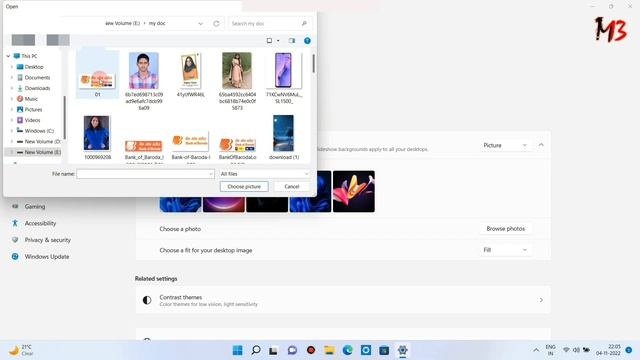Open the All files type dropdown
This screenshot has width=640, height=360.
click(x=264, y=174)
